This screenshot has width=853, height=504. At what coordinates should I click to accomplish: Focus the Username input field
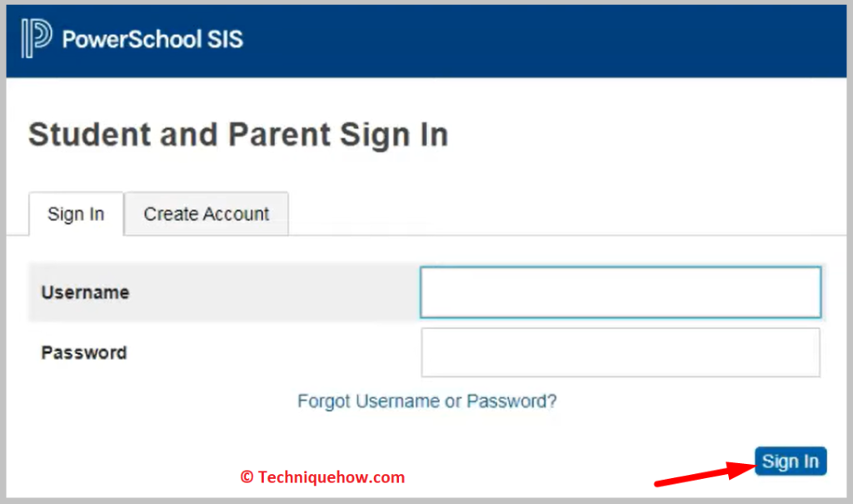[621, 292]
